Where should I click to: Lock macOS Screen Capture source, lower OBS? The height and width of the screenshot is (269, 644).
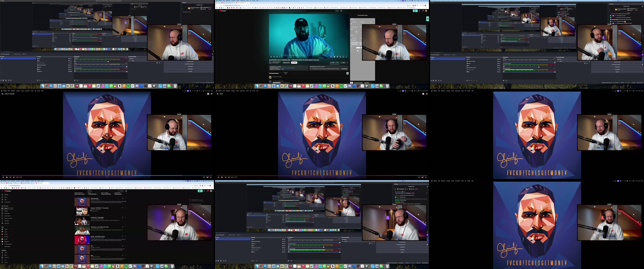(285, 248)
